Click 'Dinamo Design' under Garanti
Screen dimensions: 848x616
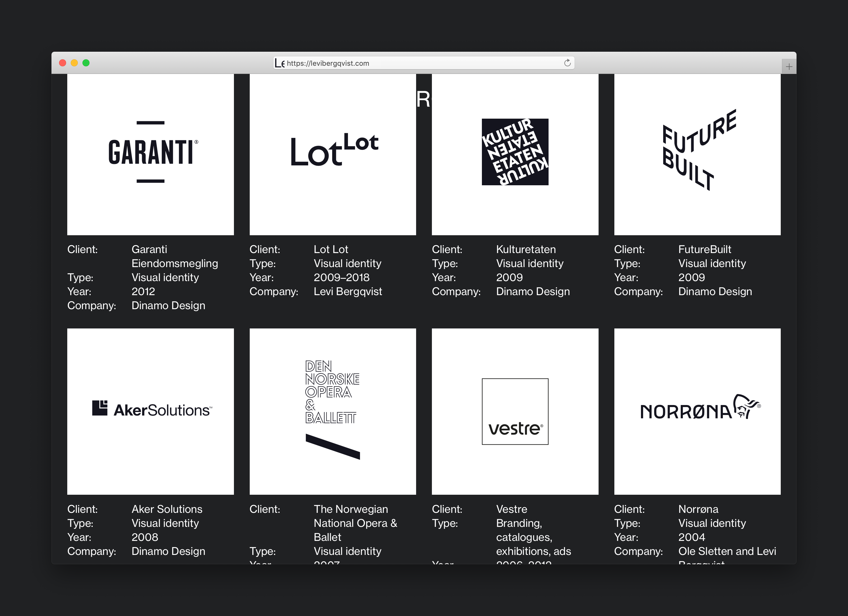click(x=168, y=305)
